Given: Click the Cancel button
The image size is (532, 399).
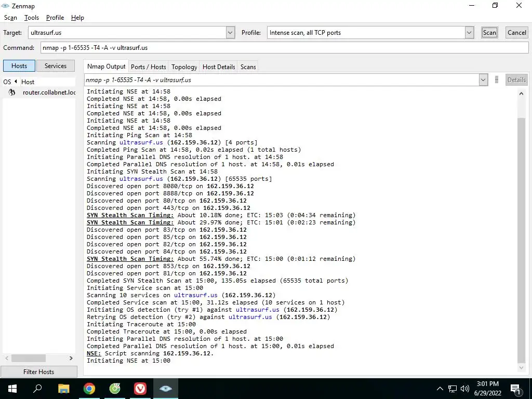Looking at the screenshot, I should [x=517, y=33].
